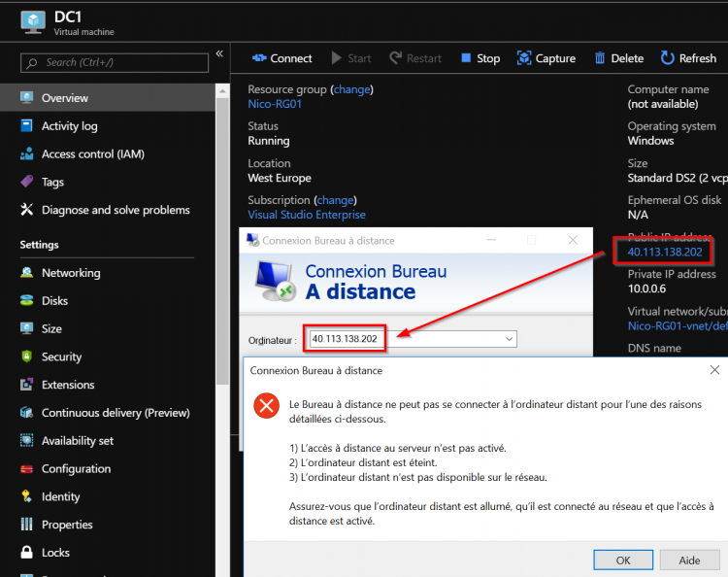Click the Continuous delivery icon
This screenshot has width=728, height=577.
(27, 412)
